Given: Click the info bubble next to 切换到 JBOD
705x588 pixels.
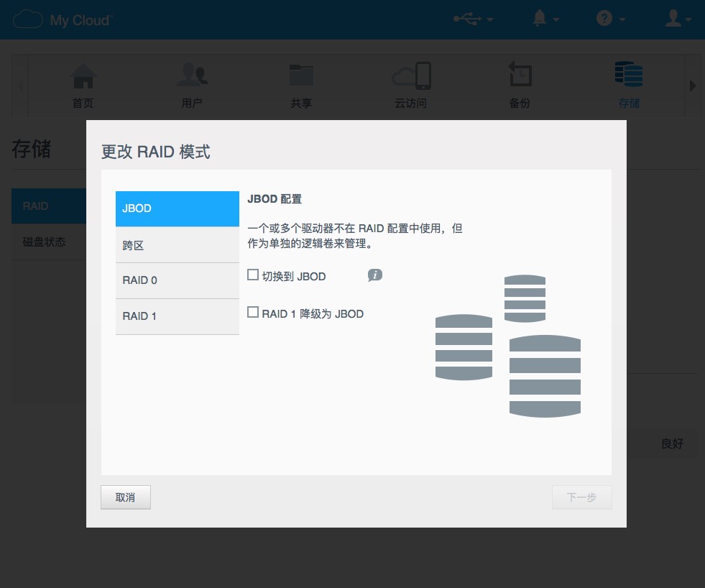Looking at the screenshot, I should point(375,275).
